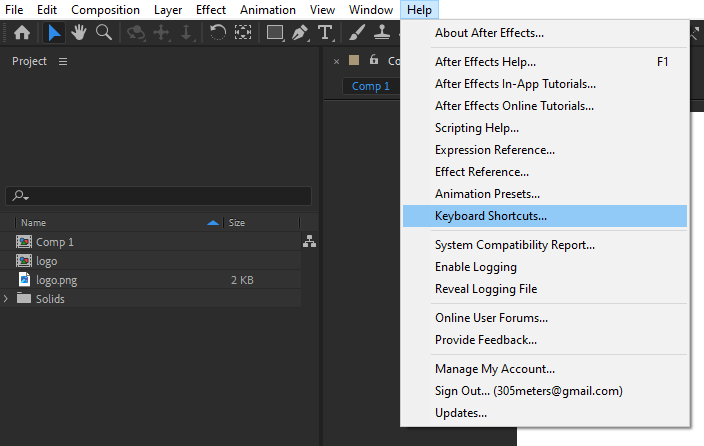Viewport: 704px width, 446px height.
Task: Sort Project items by Size column
Action: tap(237, 223)
